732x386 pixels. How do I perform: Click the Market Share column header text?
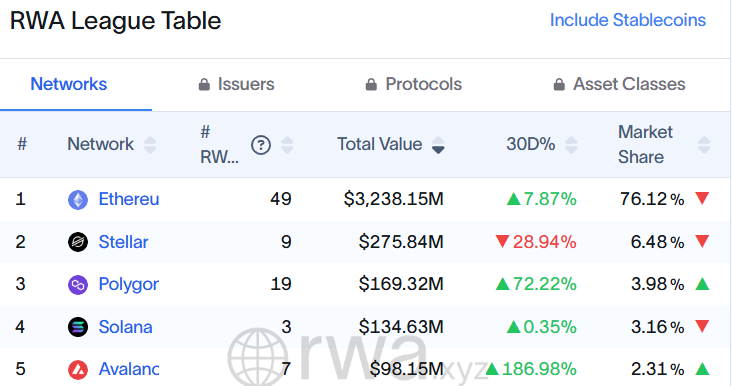pos(645,145)
